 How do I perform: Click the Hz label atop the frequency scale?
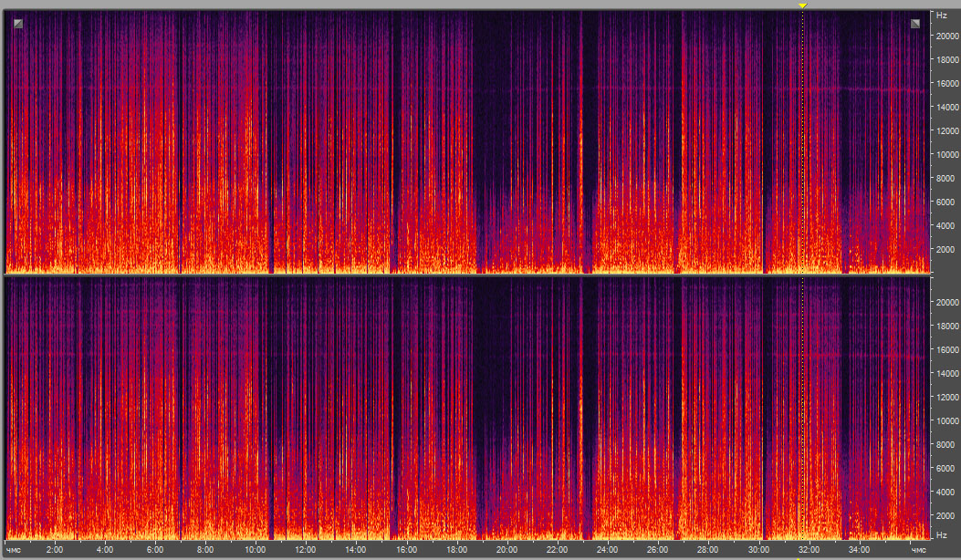pos(939,16)
